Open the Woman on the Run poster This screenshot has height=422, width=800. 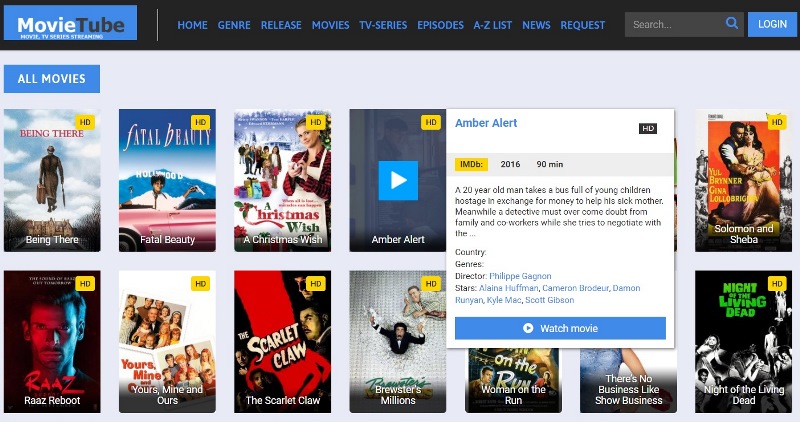(513, 382)
